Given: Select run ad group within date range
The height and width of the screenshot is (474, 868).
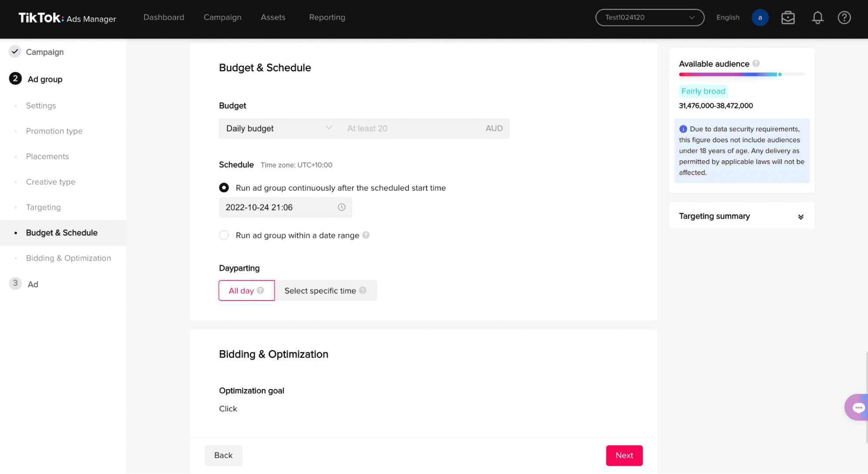Looking at the screenshot, I should 224,235.
